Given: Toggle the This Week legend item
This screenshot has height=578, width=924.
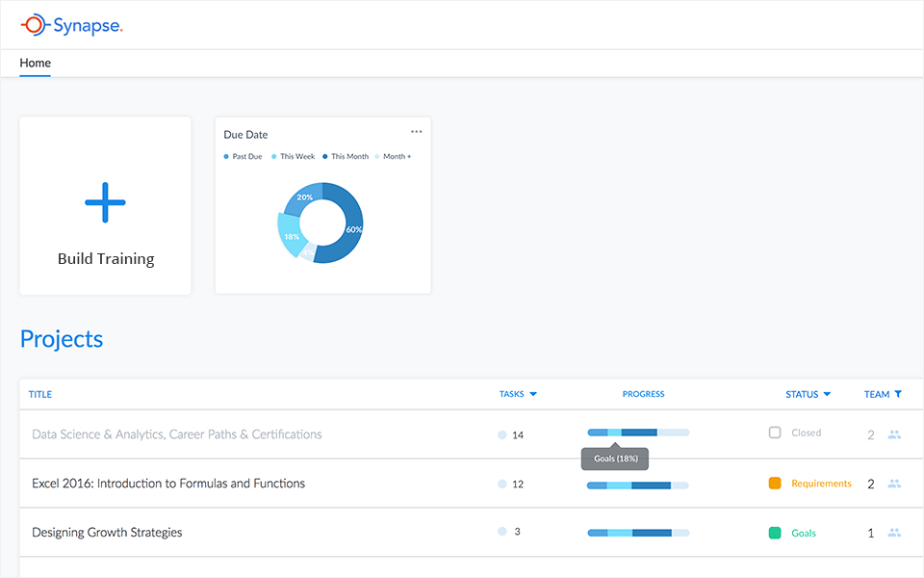Looking at the screenshot, I should [x=293, y=156].
